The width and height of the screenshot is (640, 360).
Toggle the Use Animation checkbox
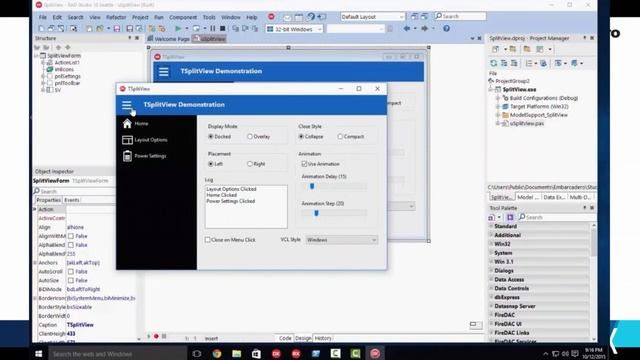point(304,164)
